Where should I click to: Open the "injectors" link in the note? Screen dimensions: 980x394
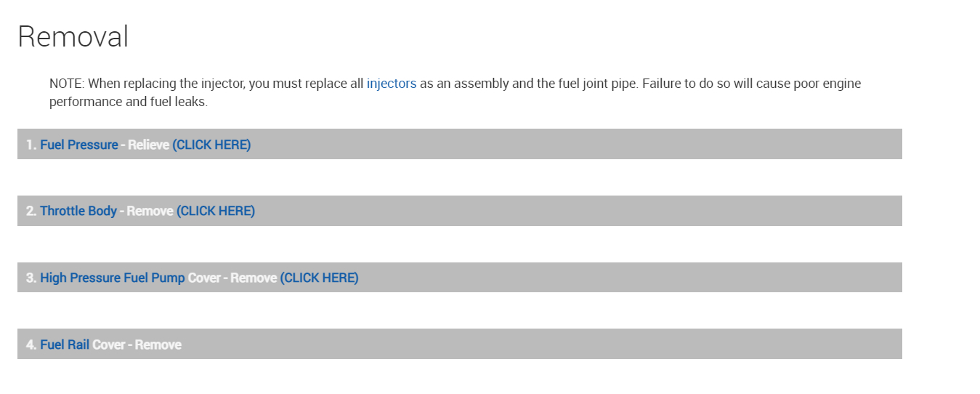click(391, 84)
